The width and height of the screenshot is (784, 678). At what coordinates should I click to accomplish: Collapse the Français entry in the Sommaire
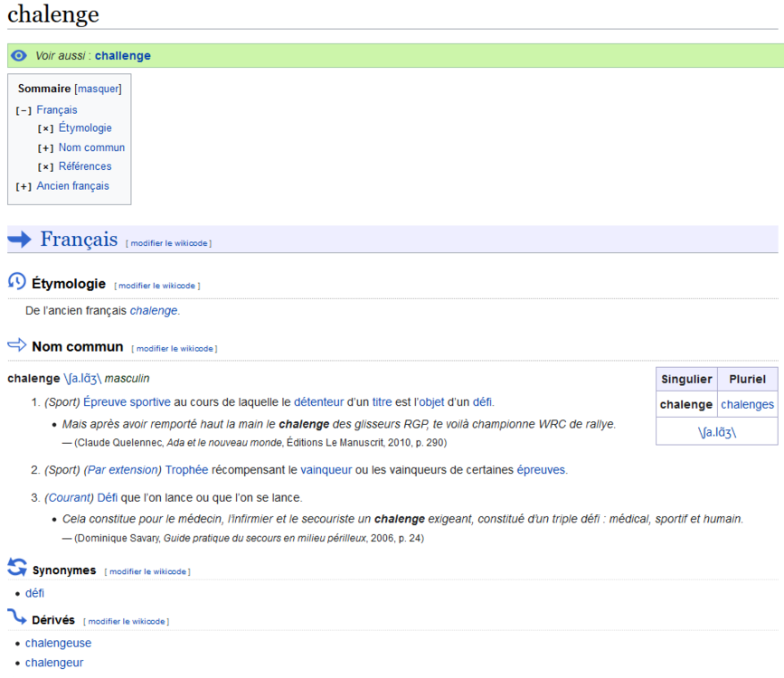23,108
